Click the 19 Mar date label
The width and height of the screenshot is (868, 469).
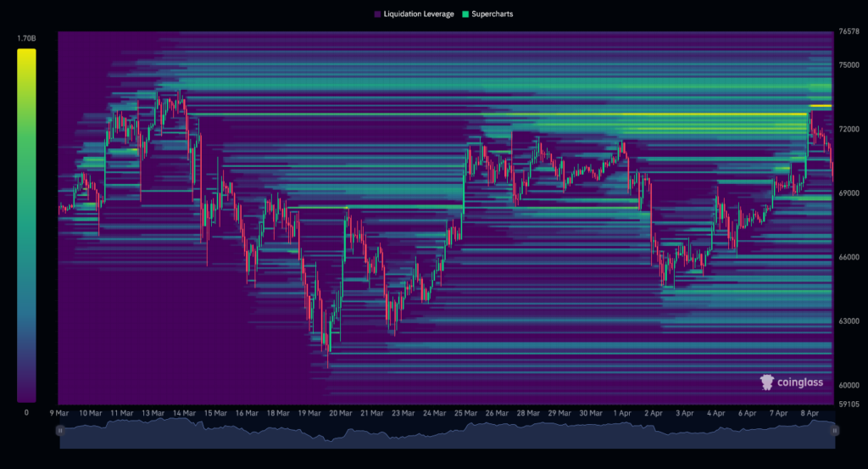[309, 413]
